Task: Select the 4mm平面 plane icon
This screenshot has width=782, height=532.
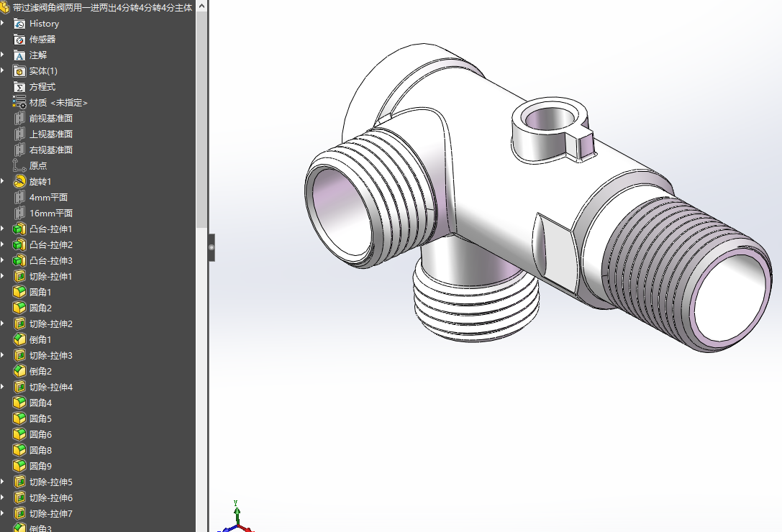Action: pos(19,198)
